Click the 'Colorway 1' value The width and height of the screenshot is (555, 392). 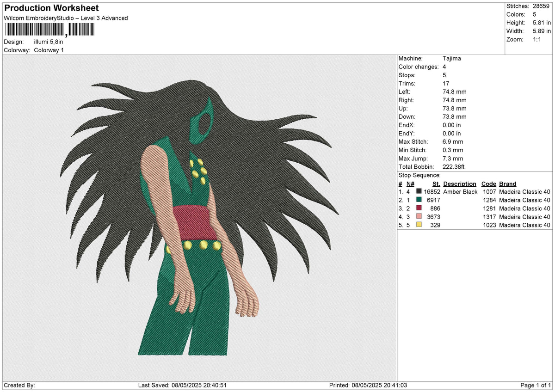pos(49,50)
